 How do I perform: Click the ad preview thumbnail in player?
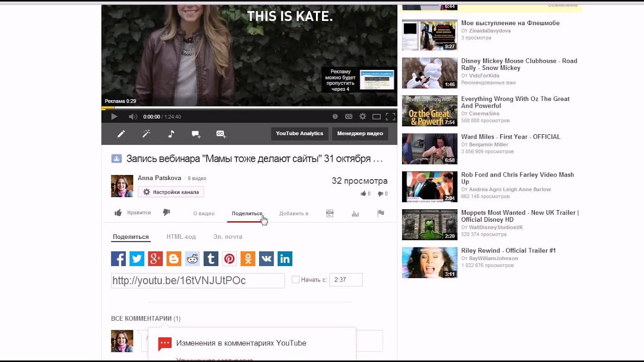click(377, 79)
